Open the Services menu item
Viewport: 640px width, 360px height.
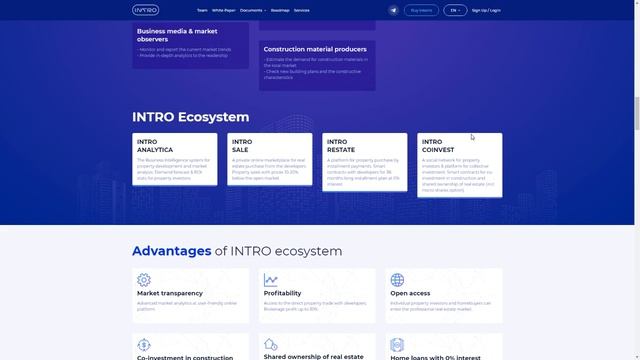302,10
